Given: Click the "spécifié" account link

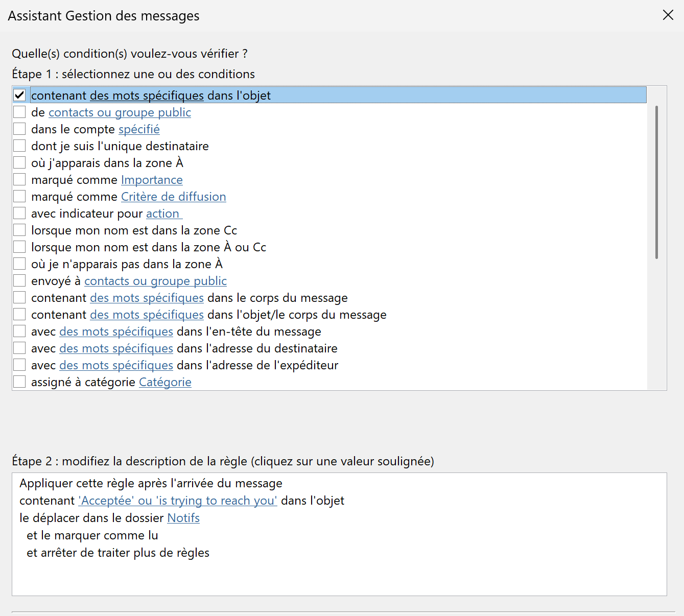Looking at the screenshot, I should tap(139, 129).
